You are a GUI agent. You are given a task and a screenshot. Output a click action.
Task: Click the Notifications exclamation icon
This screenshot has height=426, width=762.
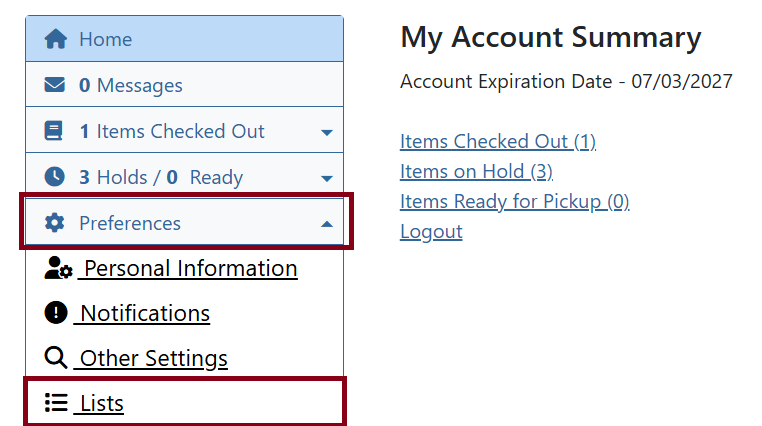point(56,312)
